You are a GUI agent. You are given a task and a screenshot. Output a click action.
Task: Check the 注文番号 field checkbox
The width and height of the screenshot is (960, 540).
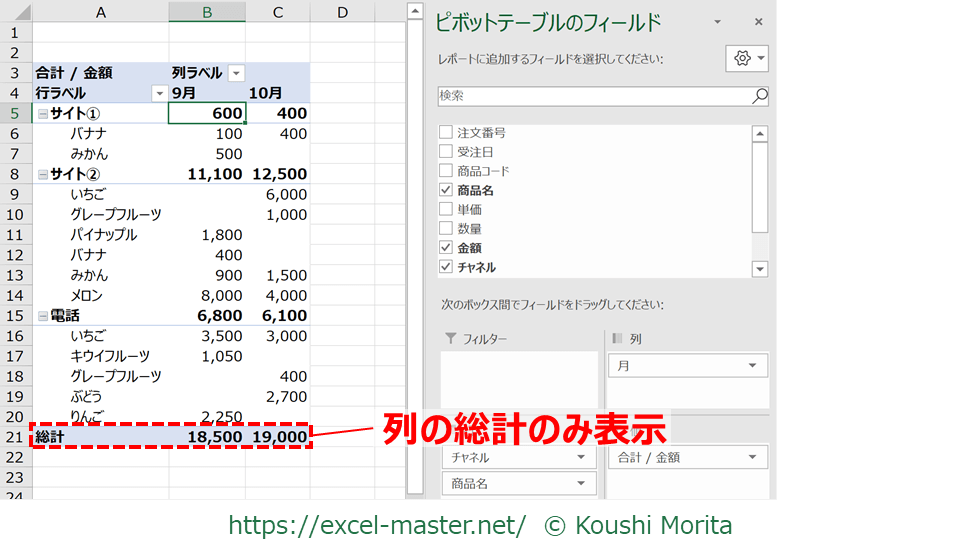click(446, 133)
